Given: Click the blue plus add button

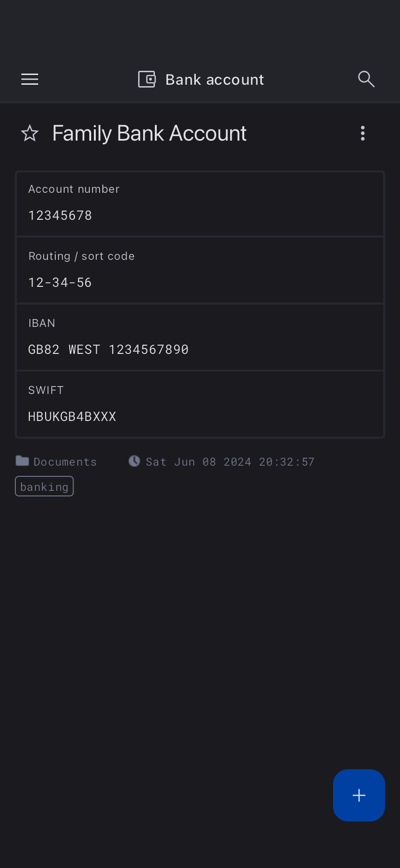Looking at the screenshot, I should [x=359, y=795].
